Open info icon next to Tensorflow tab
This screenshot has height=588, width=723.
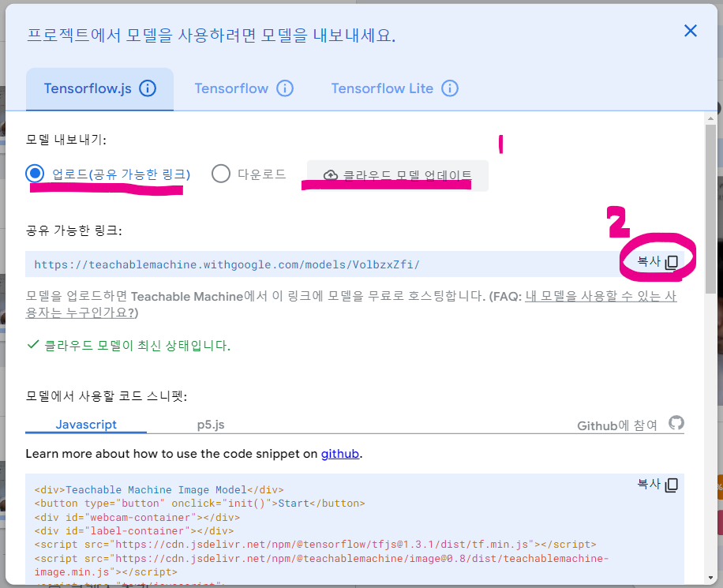coord(284,88)
